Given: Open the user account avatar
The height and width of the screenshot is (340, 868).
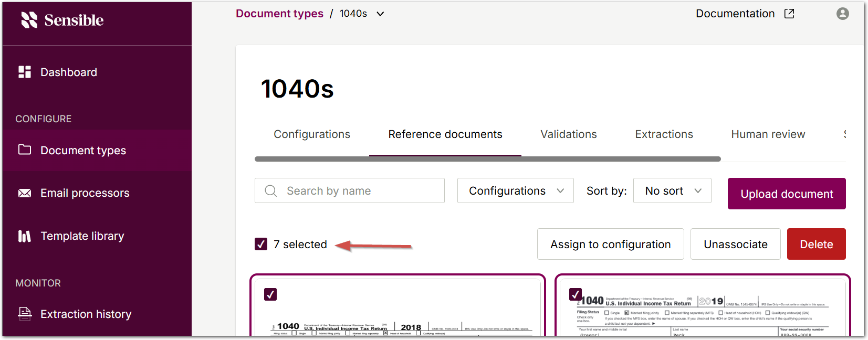Looking at the screenshot, I should (x=842, y=14).
